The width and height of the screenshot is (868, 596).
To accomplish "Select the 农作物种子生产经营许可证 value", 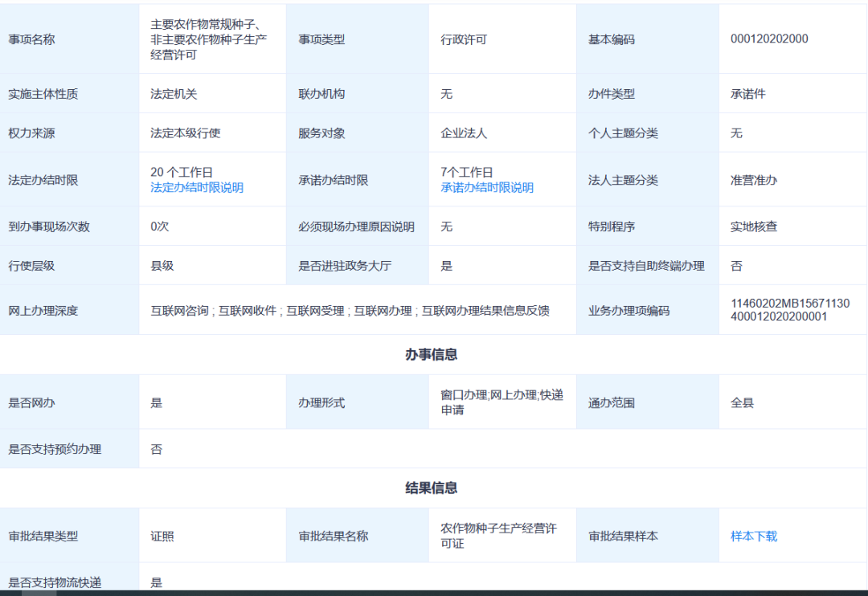I will [x=498, y=536].
